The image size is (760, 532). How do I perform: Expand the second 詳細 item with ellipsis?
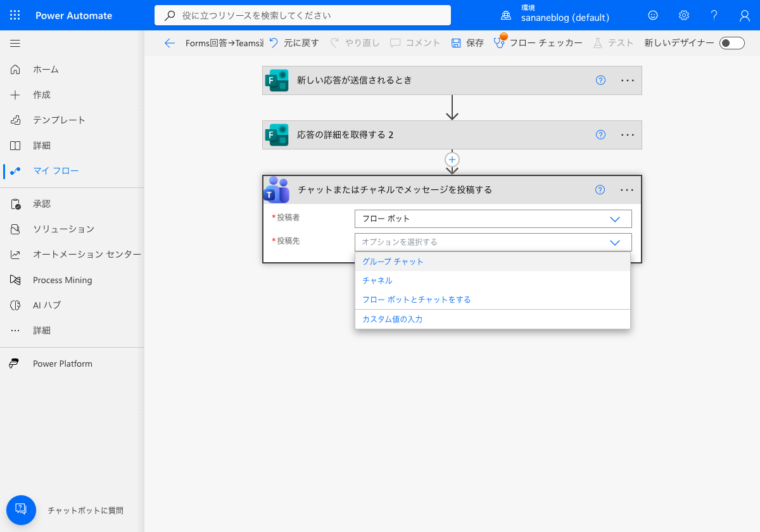pos(42,331)
